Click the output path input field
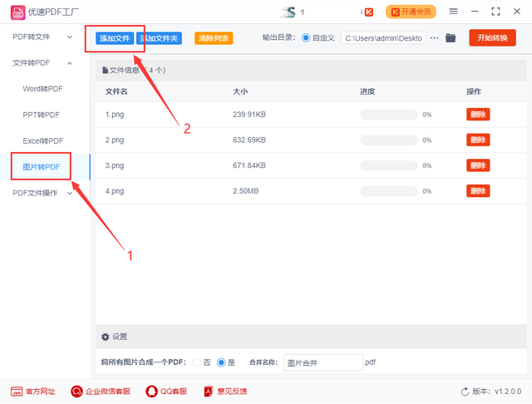Image resolution: width=532 pixels, height=404 pixels. tap(383, 38)
